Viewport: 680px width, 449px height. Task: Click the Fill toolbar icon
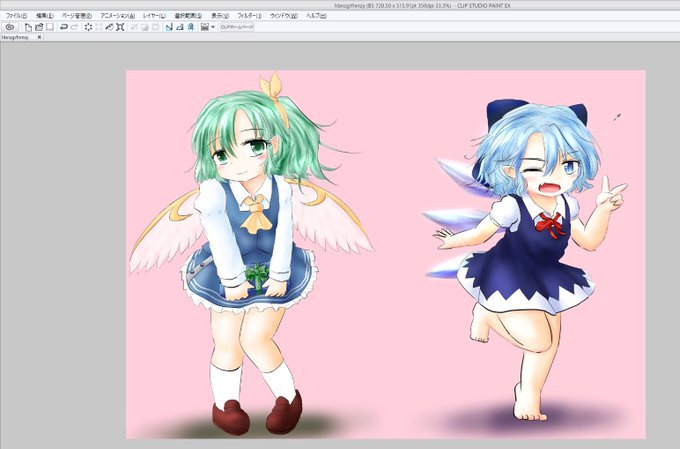[x=109, y=27]
